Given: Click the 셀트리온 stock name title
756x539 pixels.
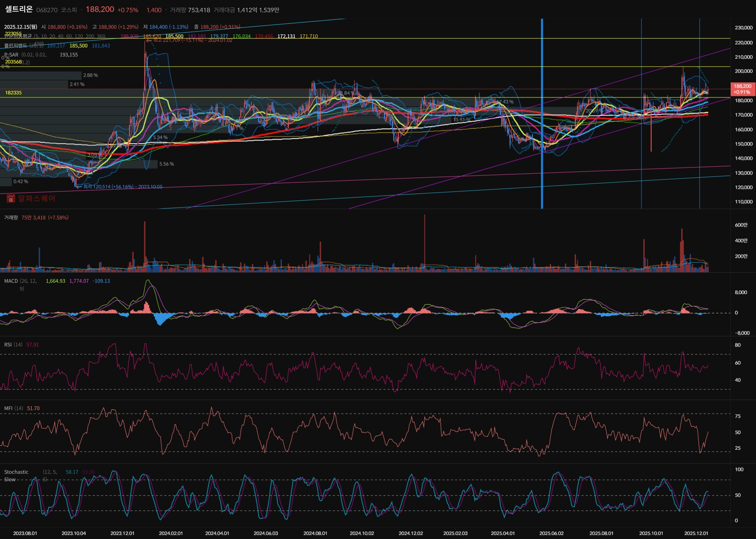Looking at the screenshot, I should (19, 9).
